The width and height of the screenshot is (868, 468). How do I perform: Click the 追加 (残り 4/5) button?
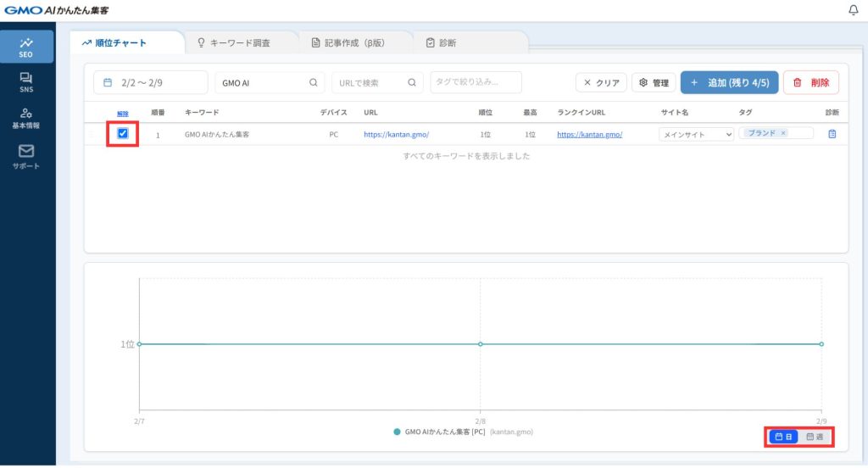729,82
